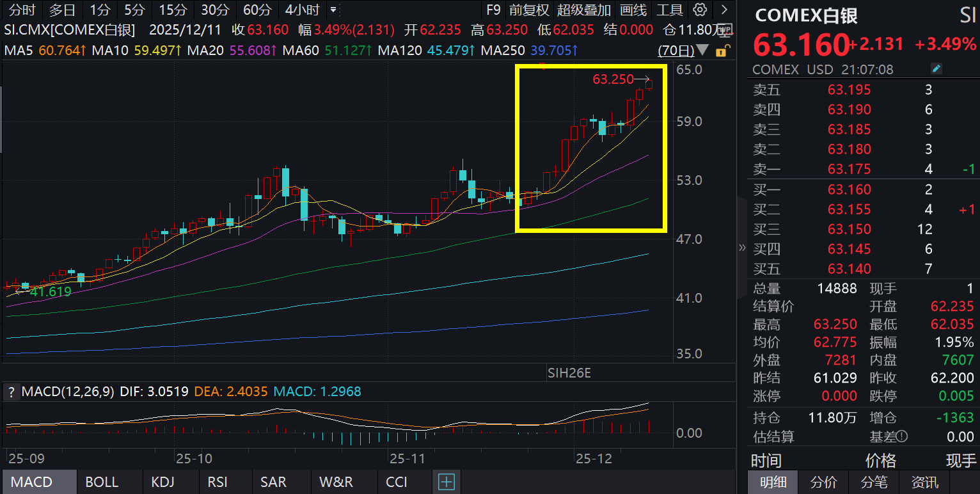Click the pencil edit icon beside COMEX time
This screenshot has width=980, height=494.
click(x=937, y=69)
